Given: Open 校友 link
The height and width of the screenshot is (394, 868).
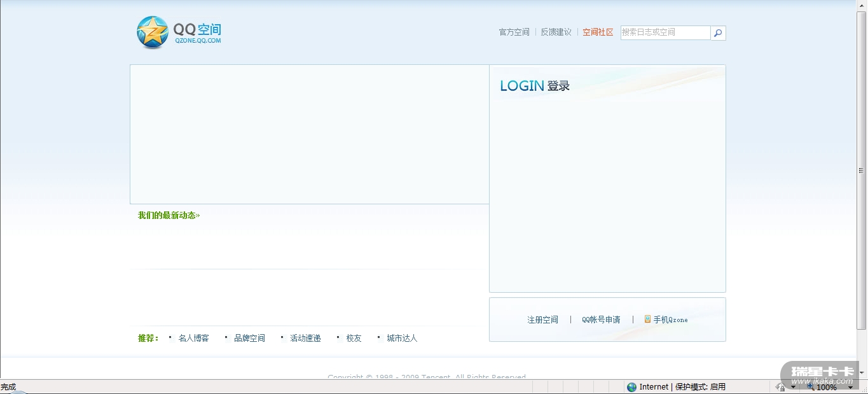Looking at the screenshot, I should (x=354, y=338).
